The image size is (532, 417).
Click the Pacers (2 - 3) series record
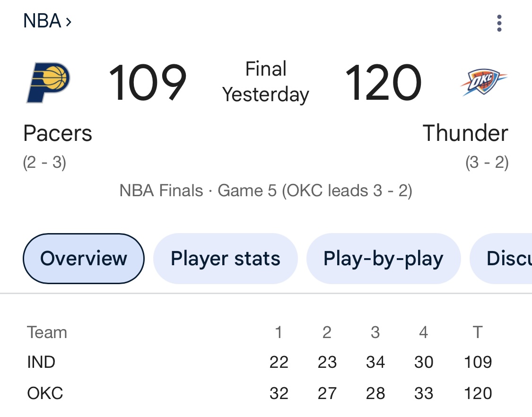(44, 162)
